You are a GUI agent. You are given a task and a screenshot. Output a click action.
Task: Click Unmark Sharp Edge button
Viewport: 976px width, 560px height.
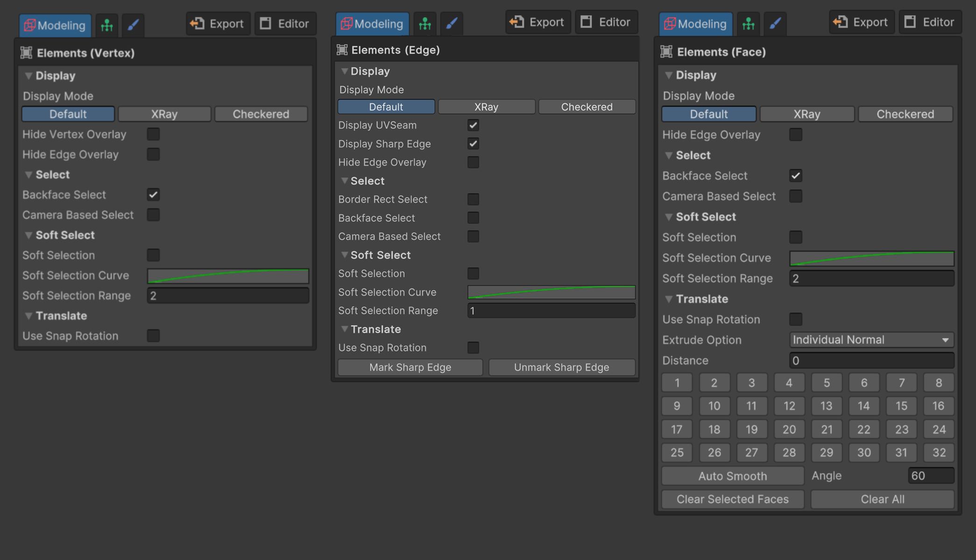562,367
